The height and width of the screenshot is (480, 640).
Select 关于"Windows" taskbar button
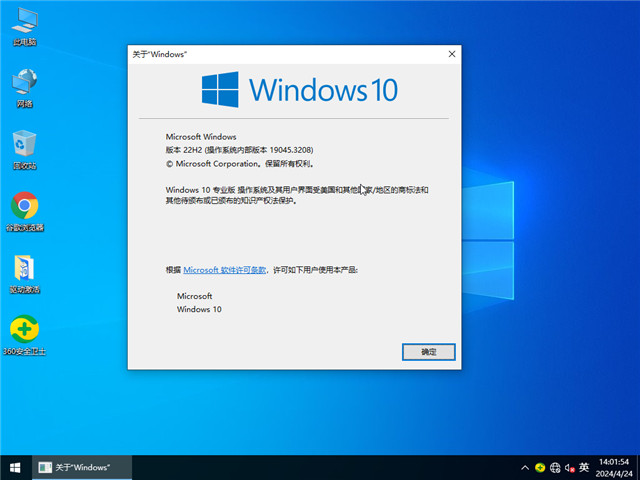pos(73,467)
